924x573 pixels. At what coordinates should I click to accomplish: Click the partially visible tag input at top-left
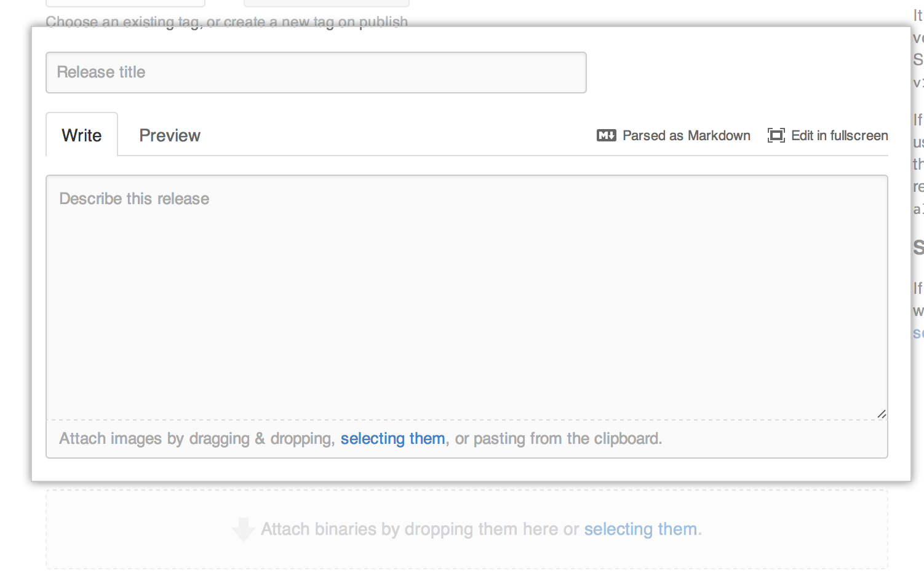point(125,3)
